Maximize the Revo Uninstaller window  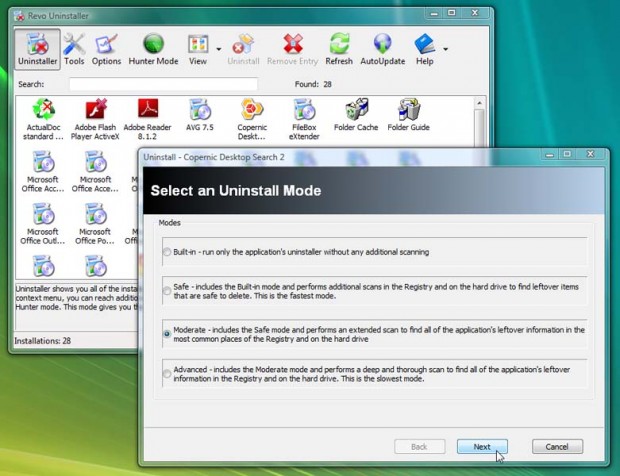point(452,13)
